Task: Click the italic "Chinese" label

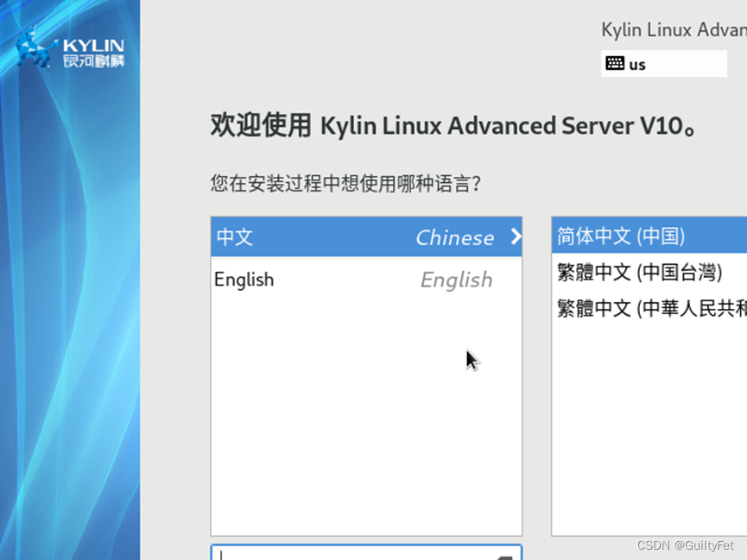Action: point(455,237)
